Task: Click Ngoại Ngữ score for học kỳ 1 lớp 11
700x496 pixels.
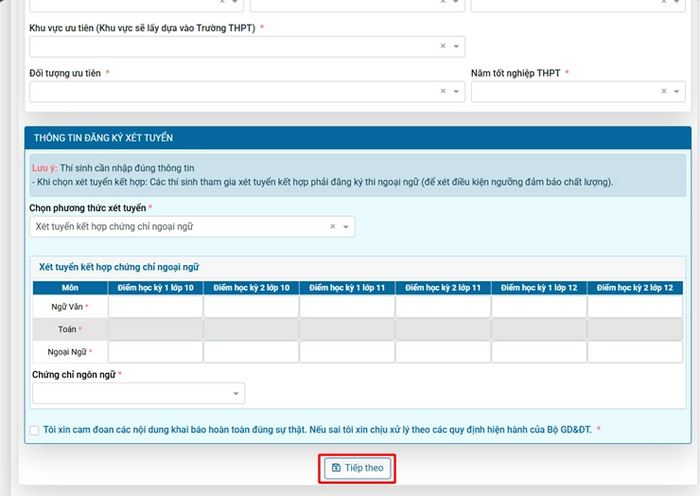Action: pyautogui.click(x=347, y=352)
